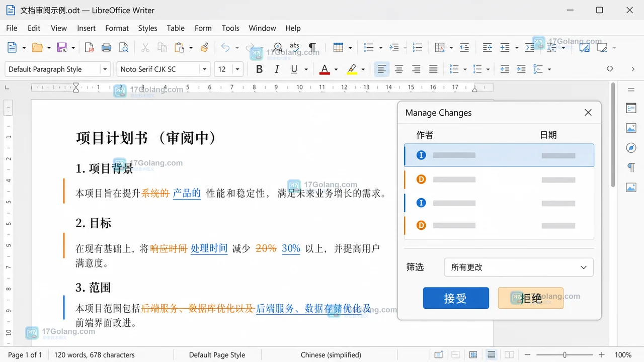Insert a table with the table icon
Screen dimensions: 644x362
point(338,48)
